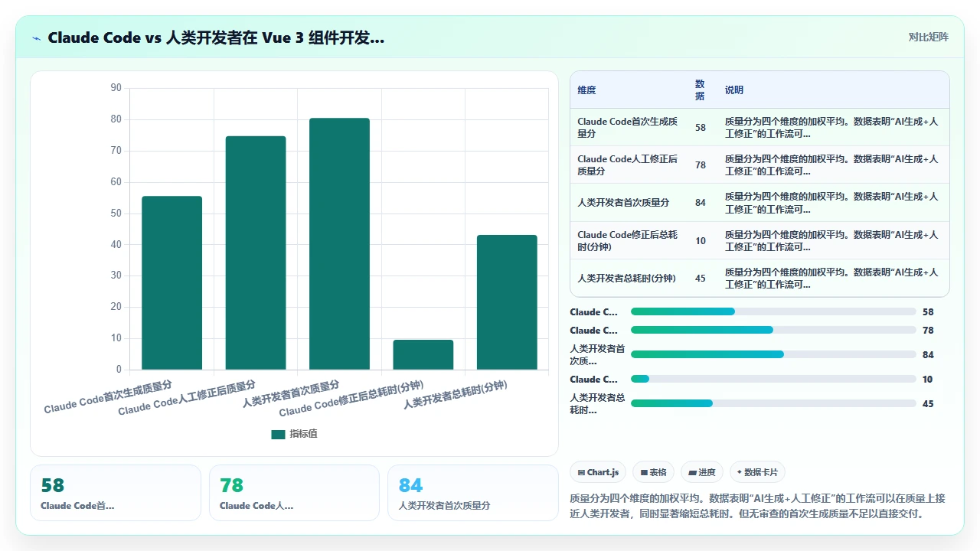Click the 对比矩阵 label in header

[928, 37]
